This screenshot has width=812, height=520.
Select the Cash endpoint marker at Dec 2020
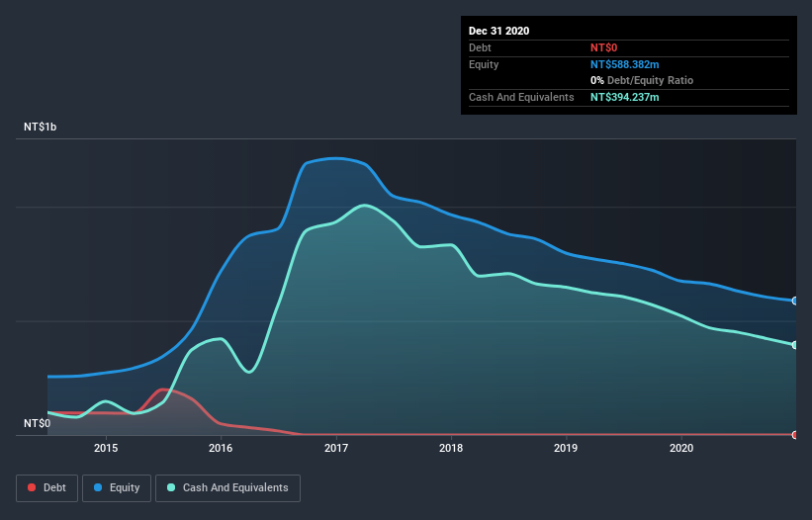coord(795,345)
